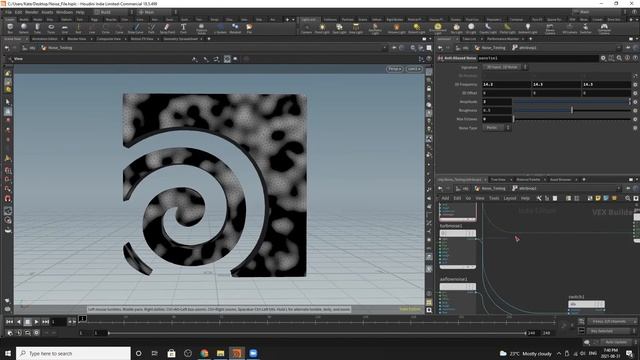Add a Sky Light from the shelf

456,28
